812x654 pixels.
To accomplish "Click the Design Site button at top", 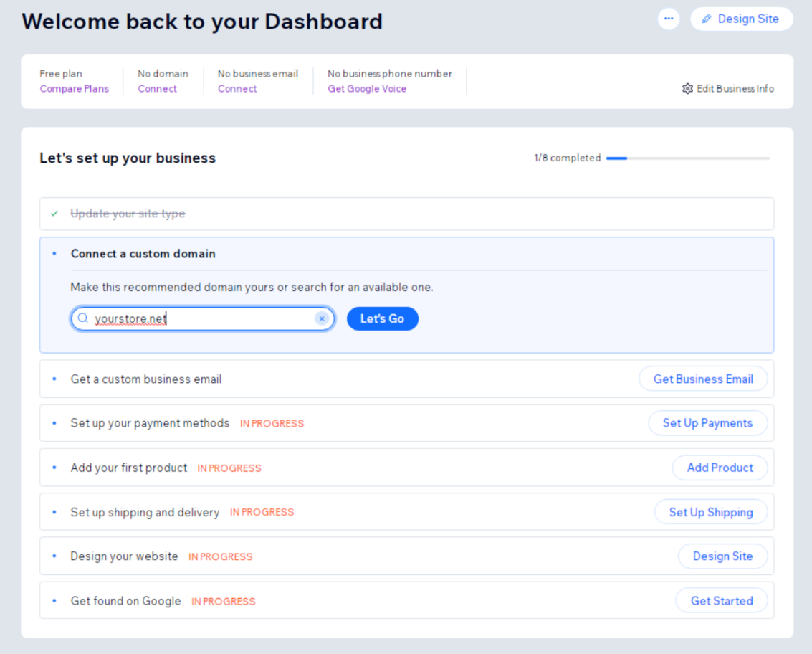I will [x=742, y=19].
